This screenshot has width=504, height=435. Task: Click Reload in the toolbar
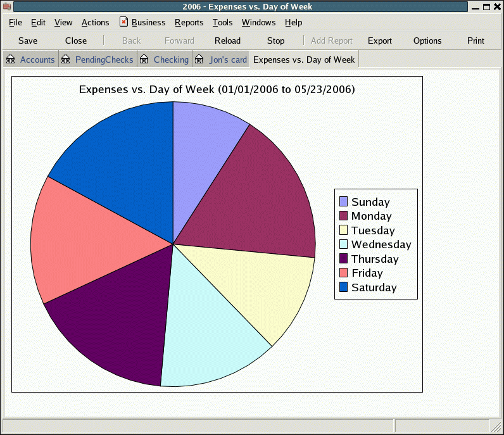point(227,41)
